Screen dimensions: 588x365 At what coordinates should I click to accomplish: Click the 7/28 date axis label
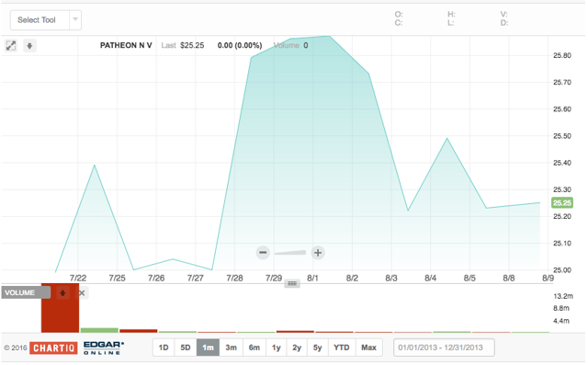pyautogui.click(x=234, y=278)
